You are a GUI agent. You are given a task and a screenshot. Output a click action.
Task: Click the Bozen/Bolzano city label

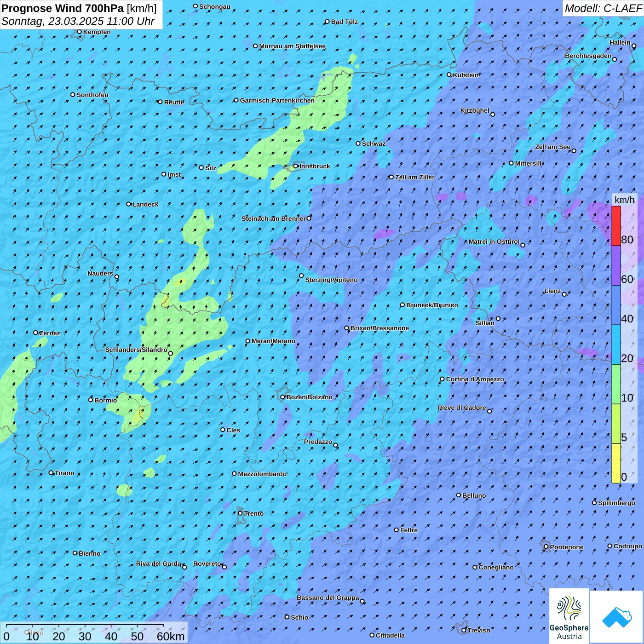click(x=309, y=397)
